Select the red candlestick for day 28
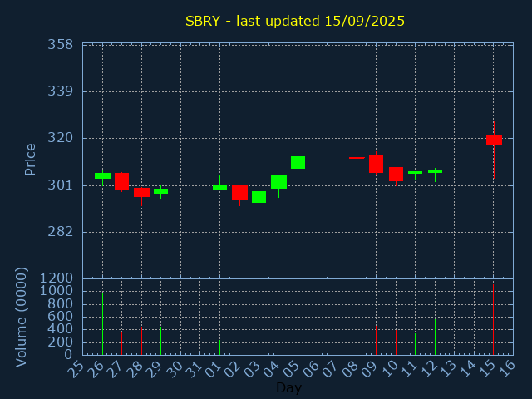Viewport: 532px width, 399px height. tap(141, 193)
